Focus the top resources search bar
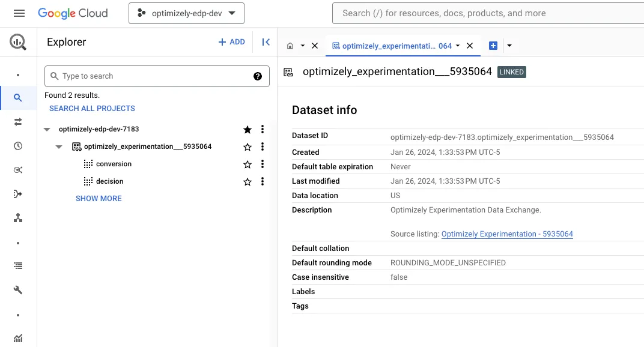This screenshot has width=644, height=347. coord(488,13)
